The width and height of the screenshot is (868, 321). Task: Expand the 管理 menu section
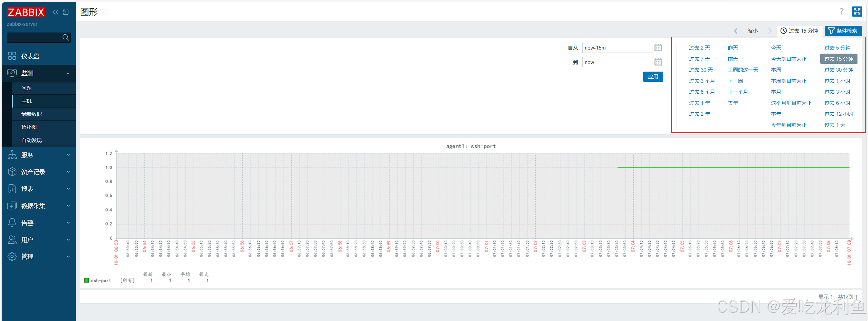(x=68, y=257)
